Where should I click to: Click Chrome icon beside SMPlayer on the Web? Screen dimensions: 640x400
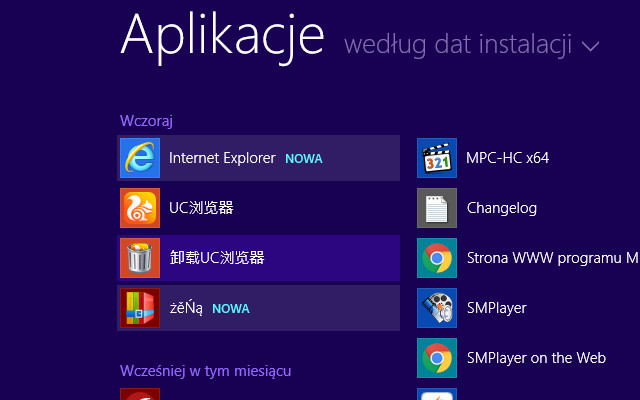click(x=437, y=358)
